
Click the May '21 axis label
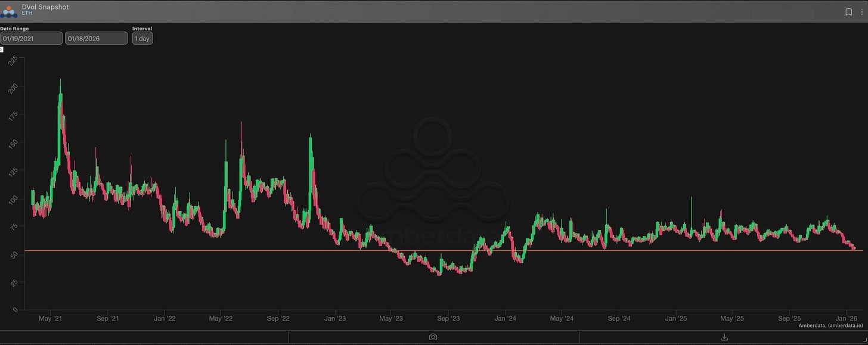click(x=50, y=318)
